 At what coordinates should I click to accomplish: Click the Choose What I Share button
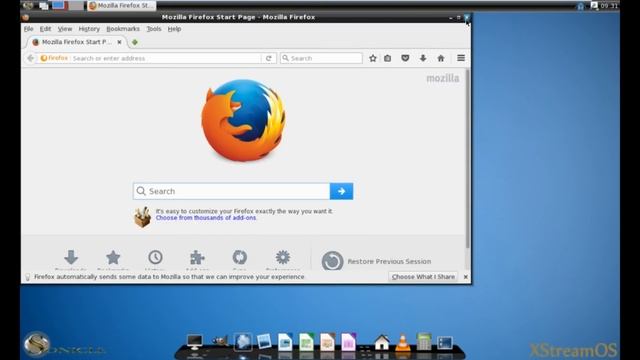(423, 277)
